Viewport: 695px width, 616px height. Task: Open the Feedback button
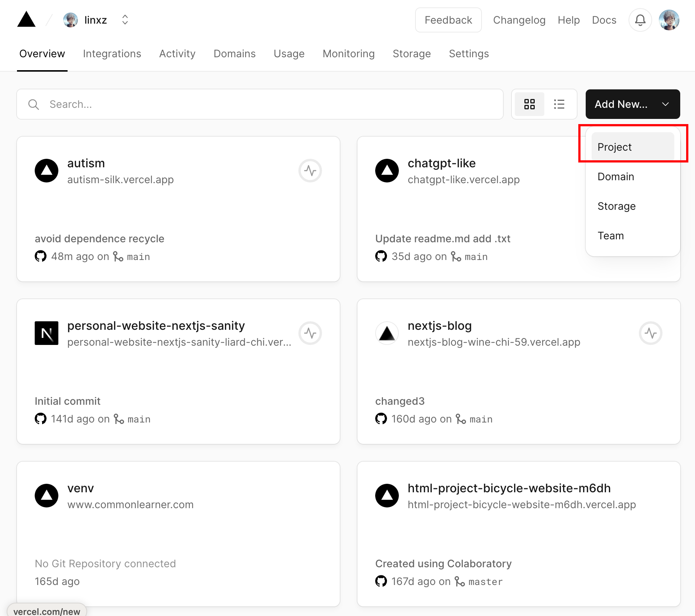448,20
